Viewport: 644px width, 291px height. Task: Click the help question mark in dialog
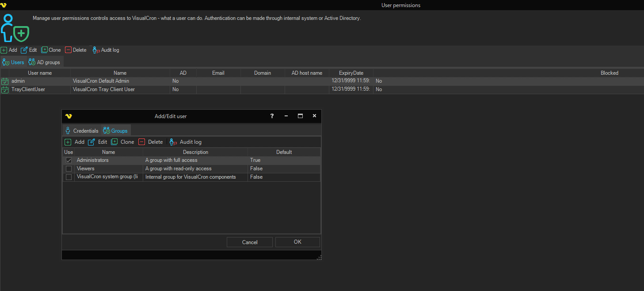click(x=272, y=116)
